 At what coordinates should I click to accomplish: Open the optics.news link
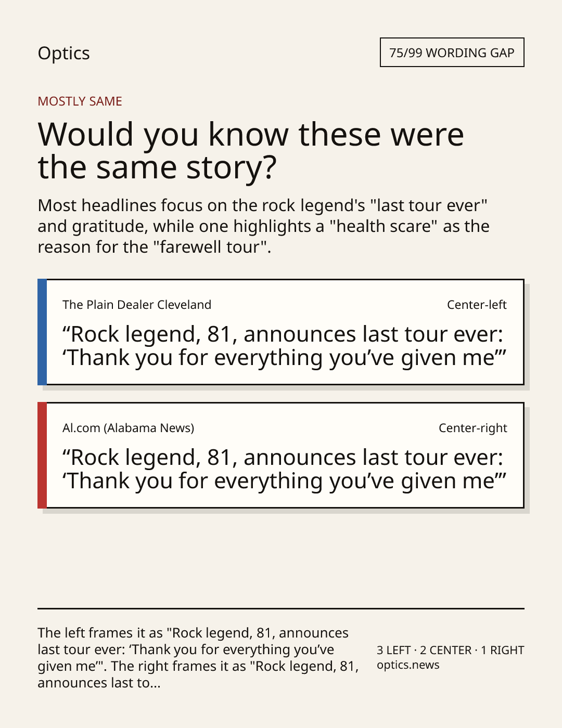(408, 665)
